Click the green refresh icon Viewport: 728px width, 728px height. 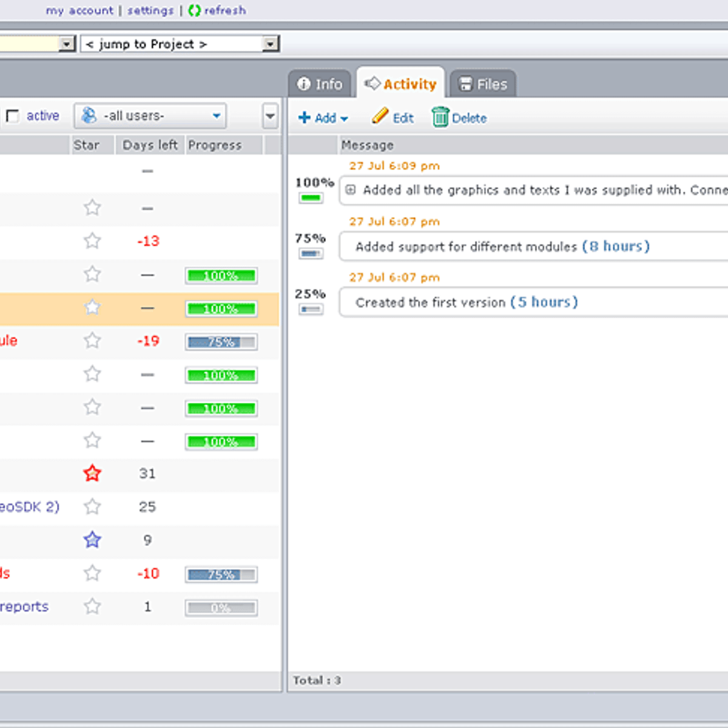pyautogui.click(x=194, y=10)
